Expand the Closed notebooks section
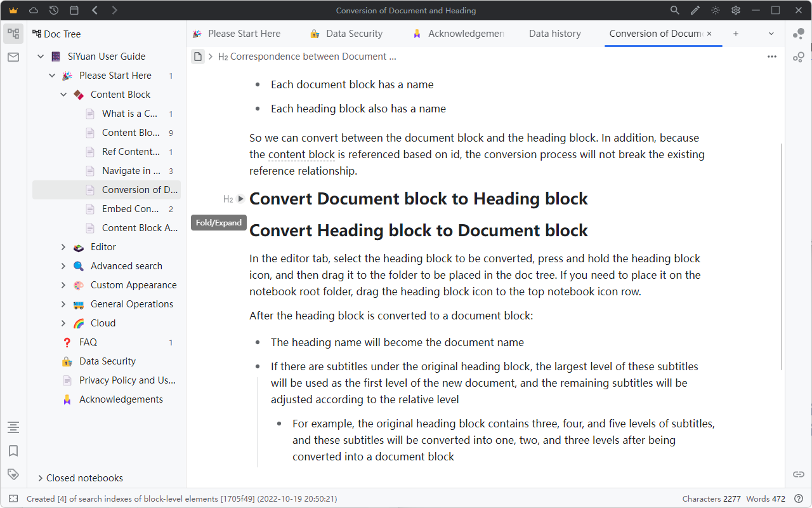The height and width of the screenshot is (508, 812). [x=41, y=478]
